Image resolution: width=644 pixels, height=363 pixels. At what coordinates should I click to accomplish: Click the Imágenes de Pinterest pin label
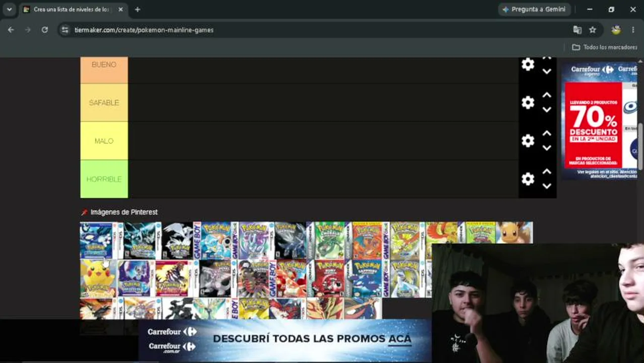point(120,212)
